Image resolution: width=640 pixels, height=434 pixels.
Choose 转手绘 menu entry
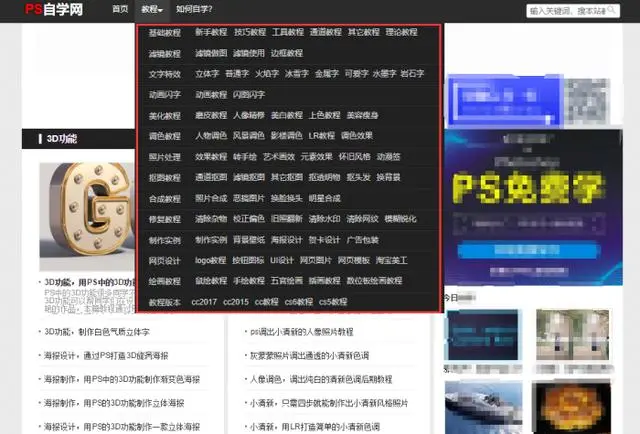pyautogui.click(x=245, y=157)
